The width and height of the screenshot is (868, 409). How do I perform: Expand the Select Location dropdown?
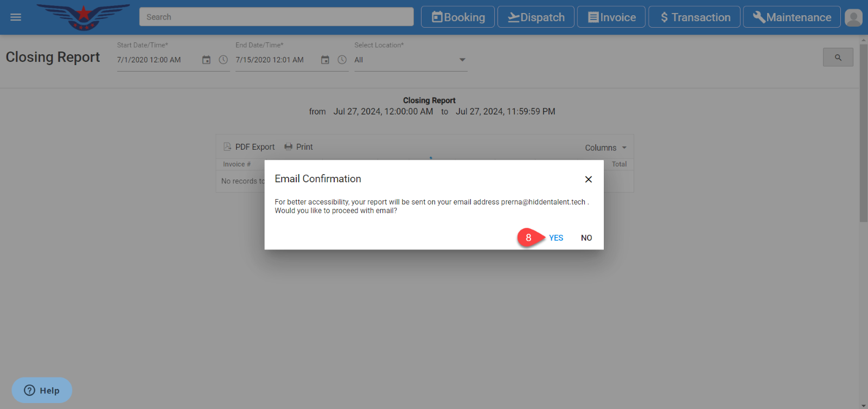tap(462, 60)
